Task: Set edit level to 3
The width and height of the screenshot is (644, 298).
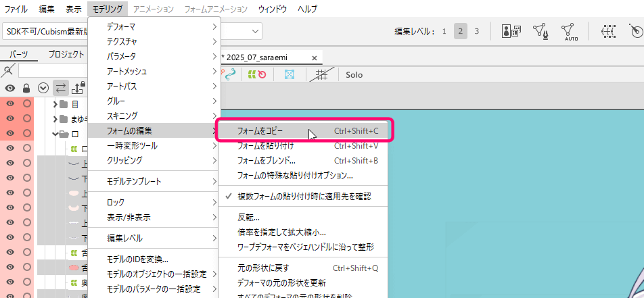Action: coord(476,31)
